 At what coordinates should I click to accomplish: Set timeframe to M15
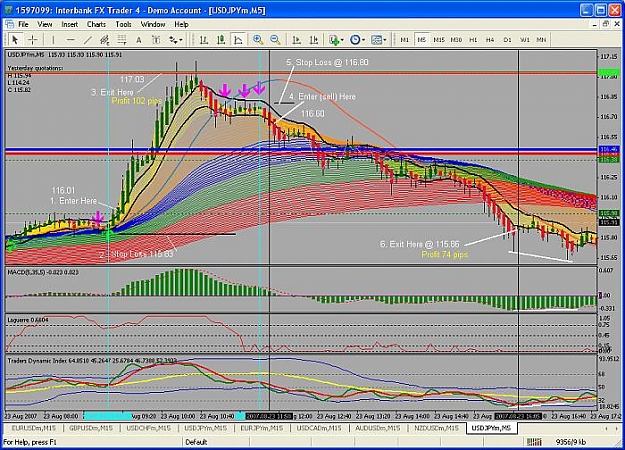click(x=439, y=40)
